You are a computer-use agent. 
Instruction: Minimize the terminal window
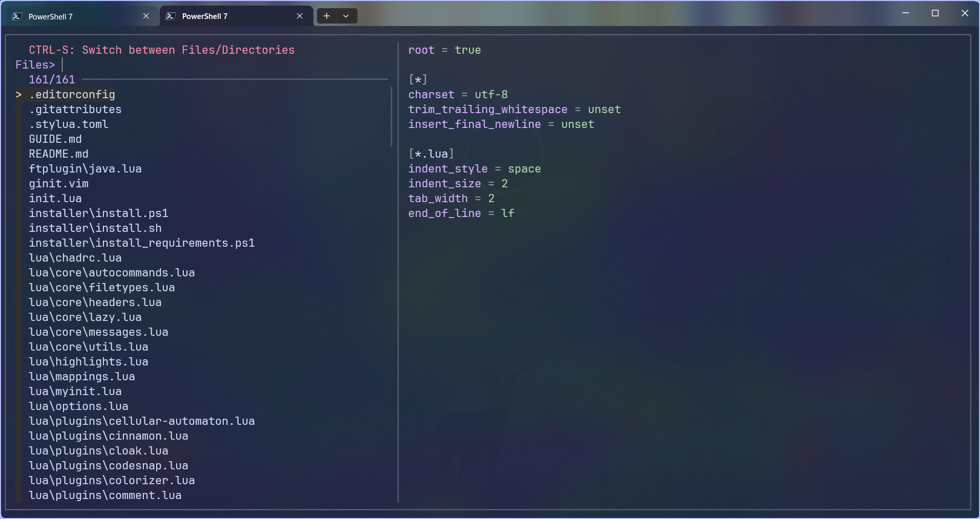(x=905, y=13)
